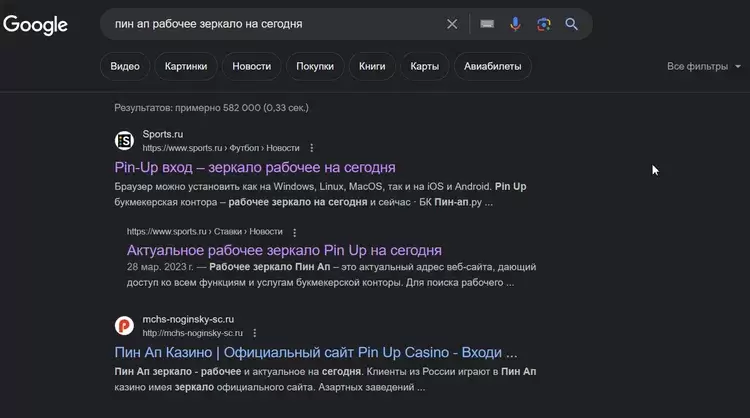The image size is (750, 418).
Task: Click the sports.ru › Футбол › Новости URL
Action: [221, 148]
